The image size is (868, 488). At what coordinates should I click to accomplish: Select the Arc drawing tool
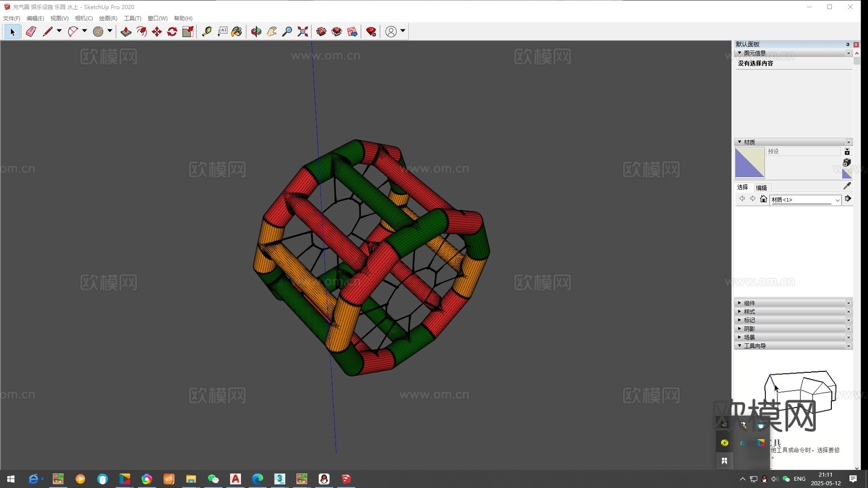(73, 32)
